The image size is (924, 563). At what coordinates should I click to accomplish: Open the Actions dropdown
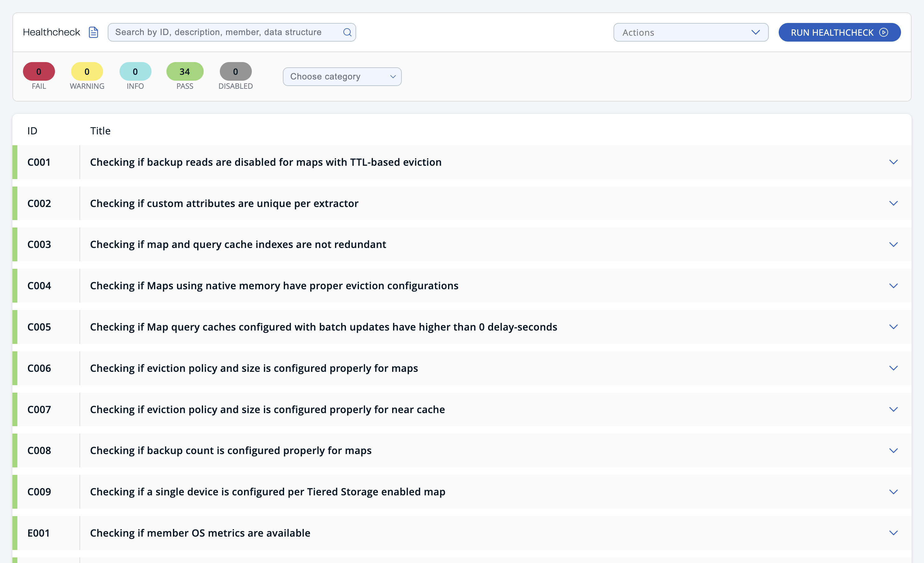point(691,32)
